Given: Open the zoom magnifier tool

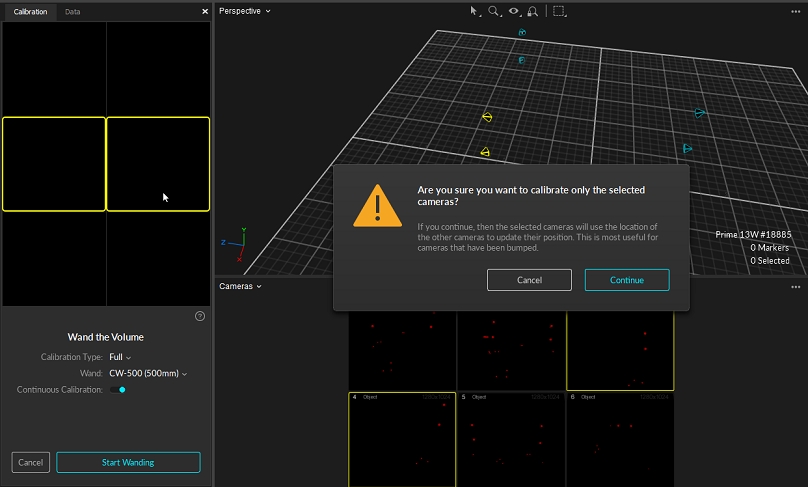Looking at the screenshot, I should (x=494, y=11).
